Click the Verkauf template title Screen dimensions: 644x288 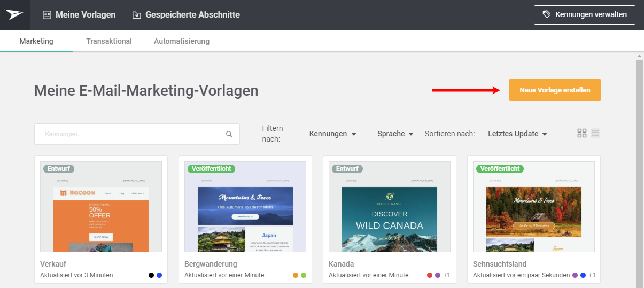pos(53,264)
